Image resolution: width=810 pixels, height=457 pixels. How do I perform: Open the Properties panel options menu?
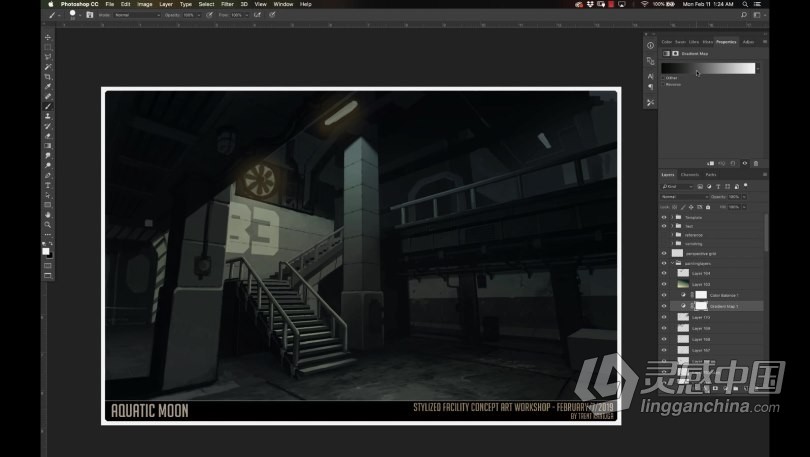pyautogui.click(x=765, y=42)
